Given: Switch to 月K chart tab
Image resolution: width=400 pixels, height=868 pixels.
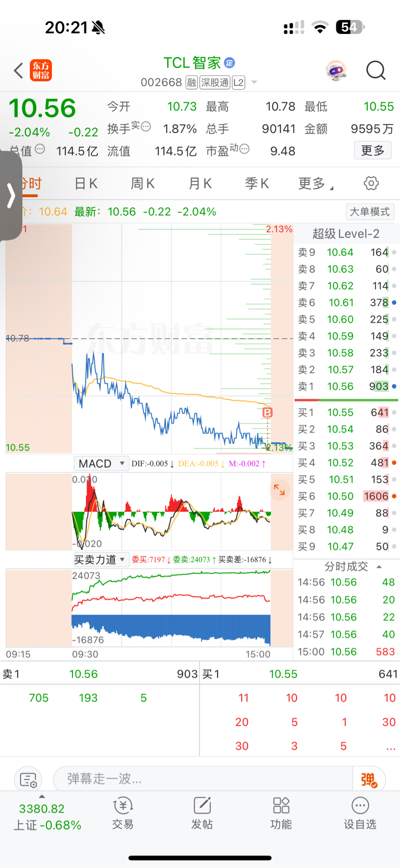Looking at the screenshot, I should pyautogui.click(x=200, y=184).
